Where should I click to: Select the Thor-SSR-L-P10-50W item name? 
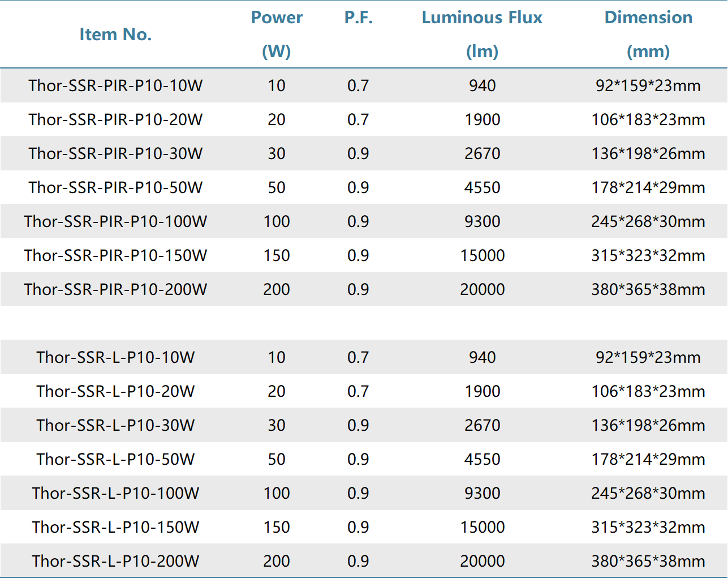coord(115,459)
